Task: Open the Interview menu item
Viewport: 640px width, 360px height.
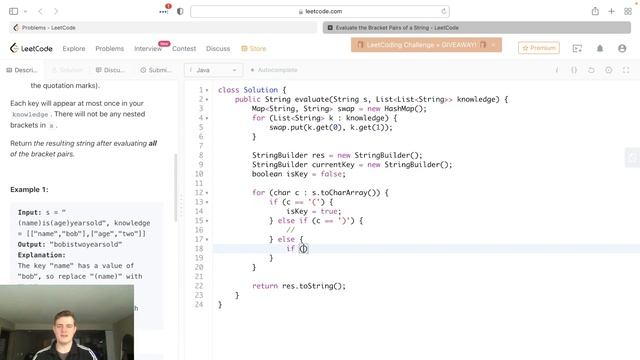Action: [148, 49]
